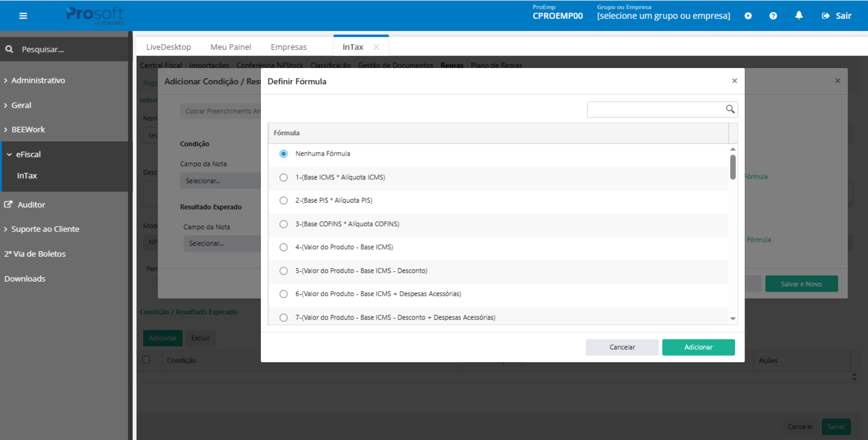This screenshot has width=868, height=440.
Task: Select the Nenhuma Fórmula radio option
Action: pos(283,153)
